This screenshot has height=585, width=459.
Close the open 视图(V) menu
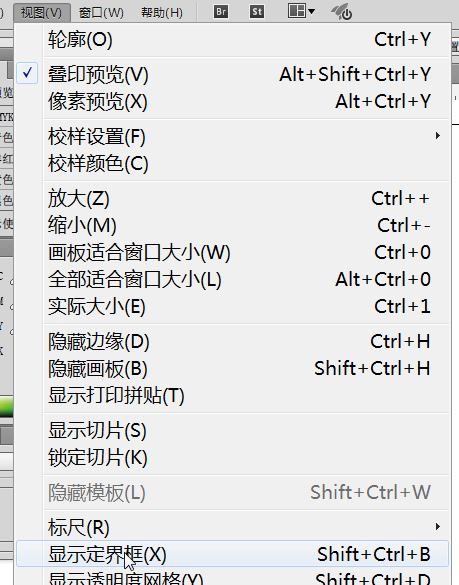(x=41, y=12)
